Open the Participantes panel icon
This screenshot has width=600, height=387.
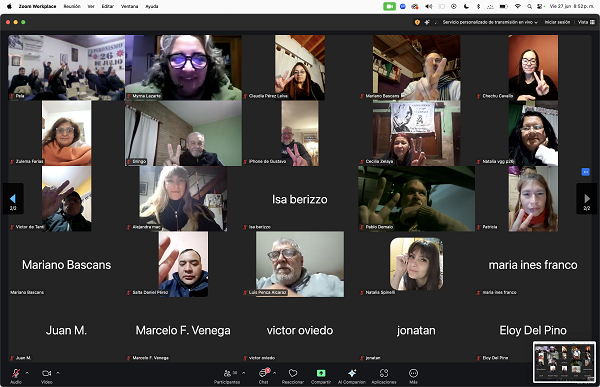[227, 373]
